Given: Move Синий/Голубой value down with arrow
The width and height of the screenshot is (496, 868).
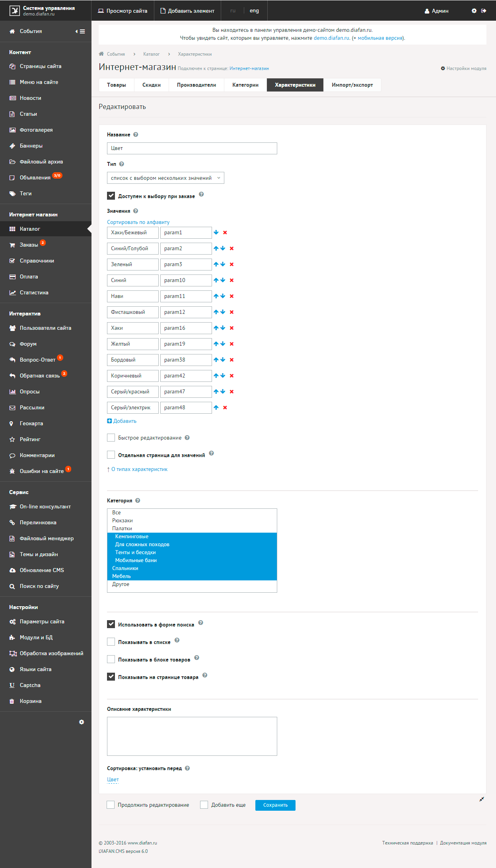Looking at the screenshot, I should click(223, 248).
